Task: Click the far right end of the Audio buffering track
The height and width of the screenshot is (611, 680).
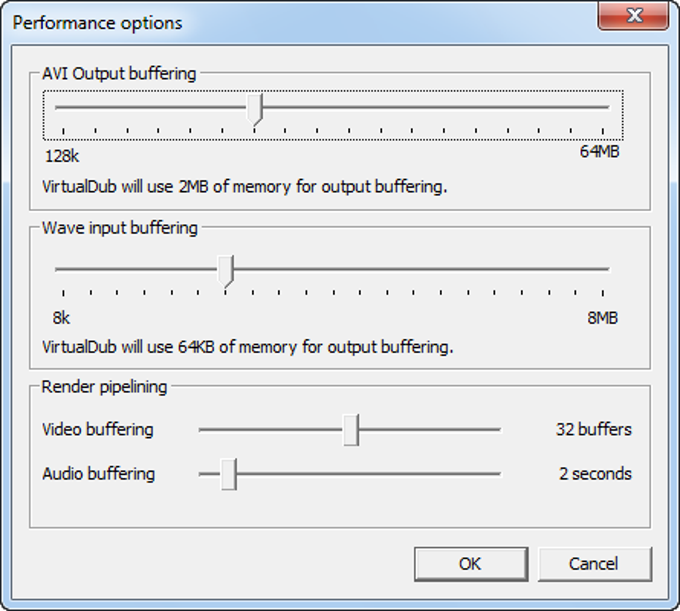Action: click(498, 474)
